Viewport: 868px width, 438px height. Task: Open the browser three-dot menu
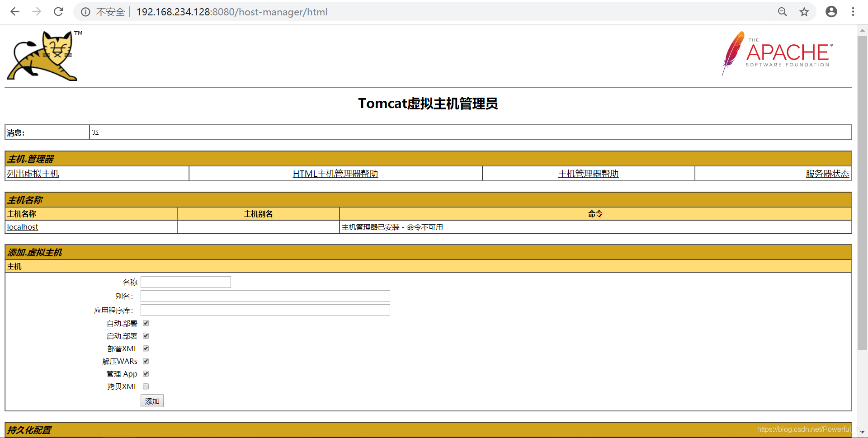point(853,12)
